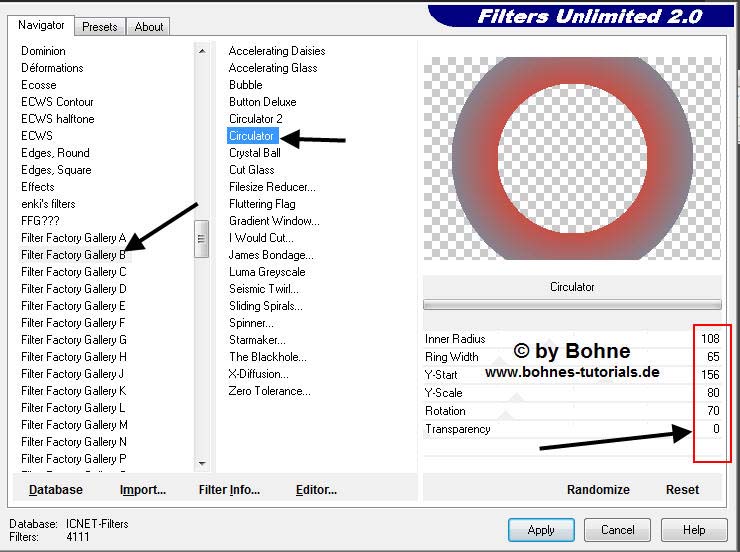Open the About tab
The height and width of the screenshot is (552, 740).
(x=149, y=27)
